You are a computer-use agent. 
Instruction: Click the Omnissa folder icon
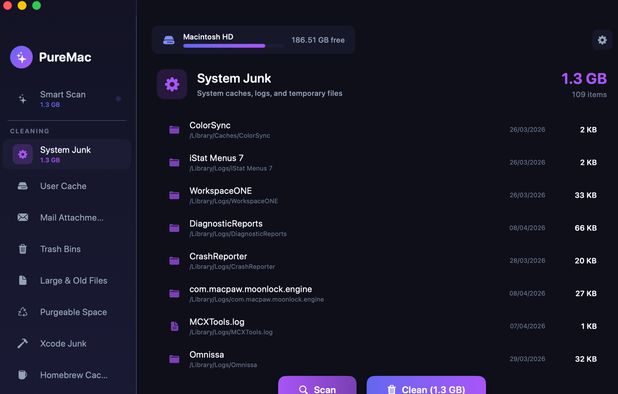point(174,359)
